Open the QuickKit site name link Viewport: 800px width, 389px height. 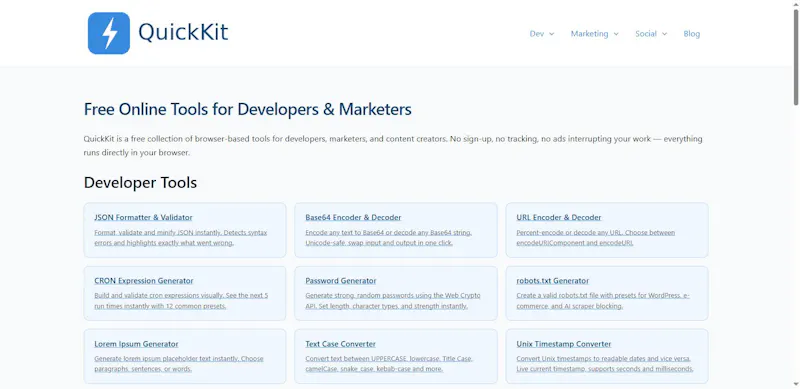[183, 33]
